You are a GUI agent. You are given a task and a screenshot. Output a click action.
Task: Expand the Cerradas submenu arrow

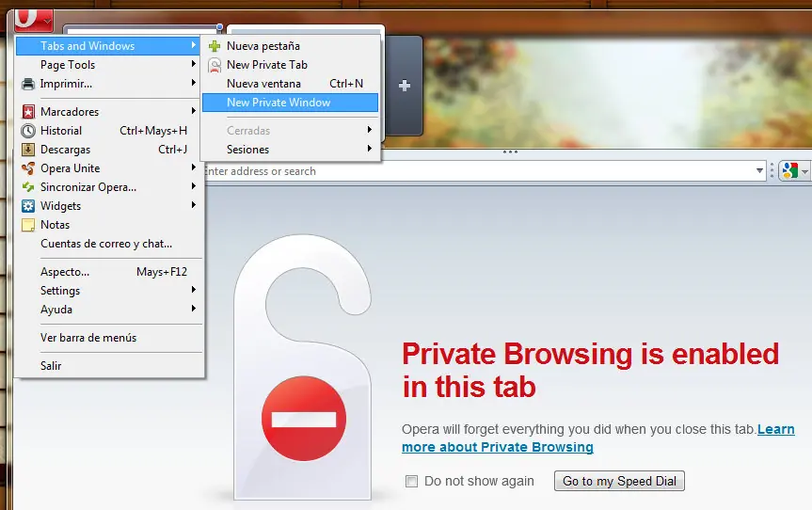(x=369, y=130)
